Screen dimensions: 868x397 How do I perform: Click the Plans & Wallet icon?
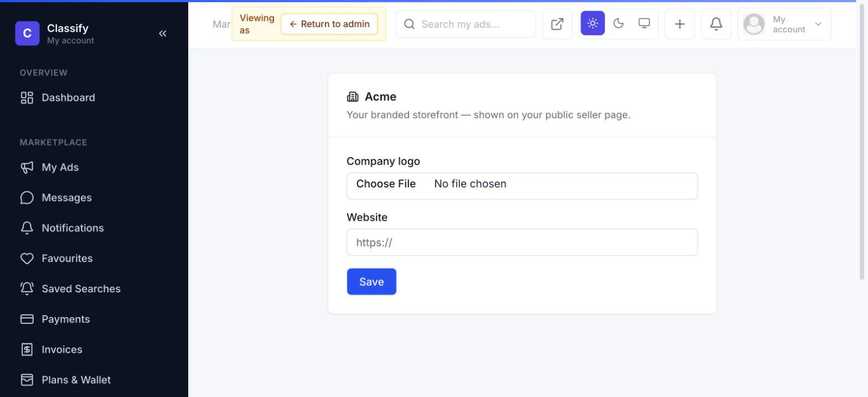click(27, 380)
